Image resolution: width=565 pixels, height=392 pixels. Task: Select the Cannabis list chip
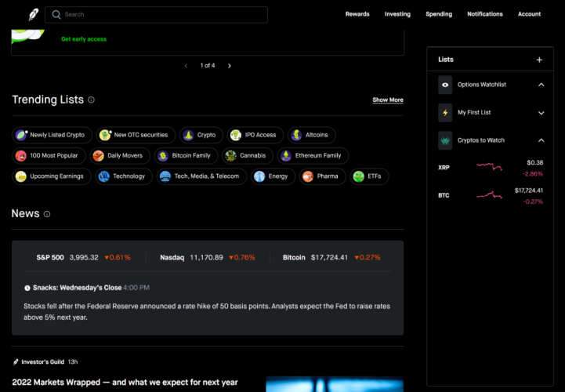click(248, 156)
